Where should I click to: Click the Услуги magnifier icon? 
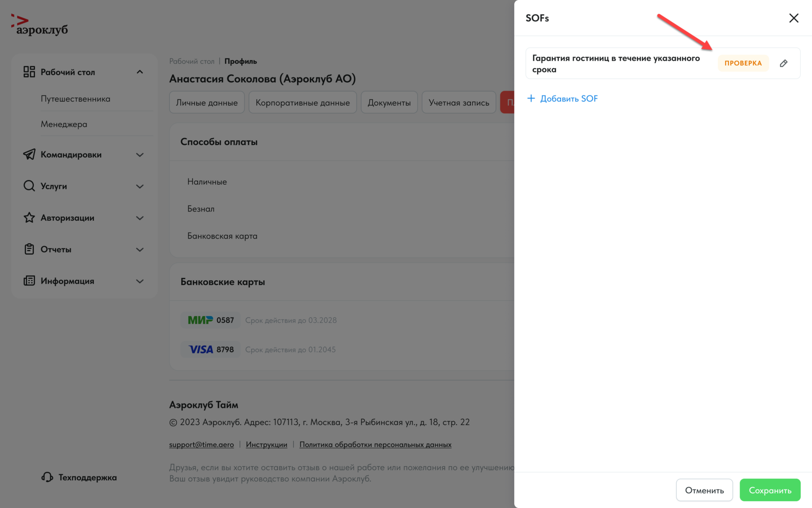29,186
